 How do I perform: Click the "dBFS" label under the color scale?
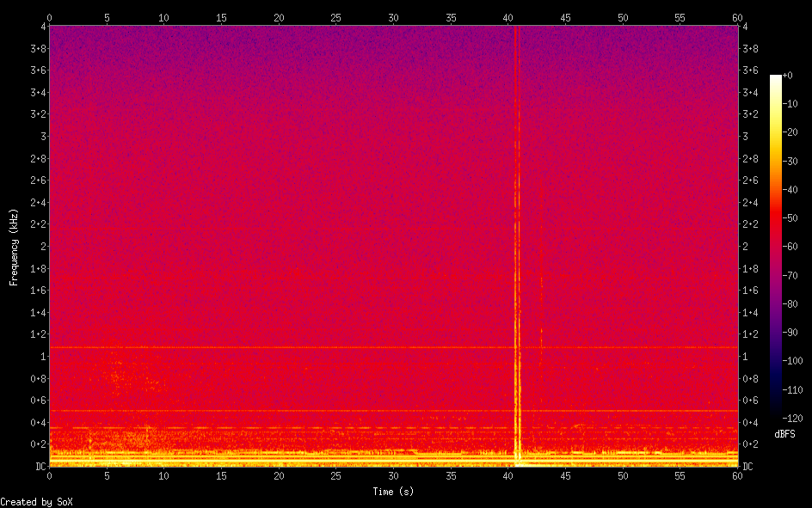[x=784, y=434]
